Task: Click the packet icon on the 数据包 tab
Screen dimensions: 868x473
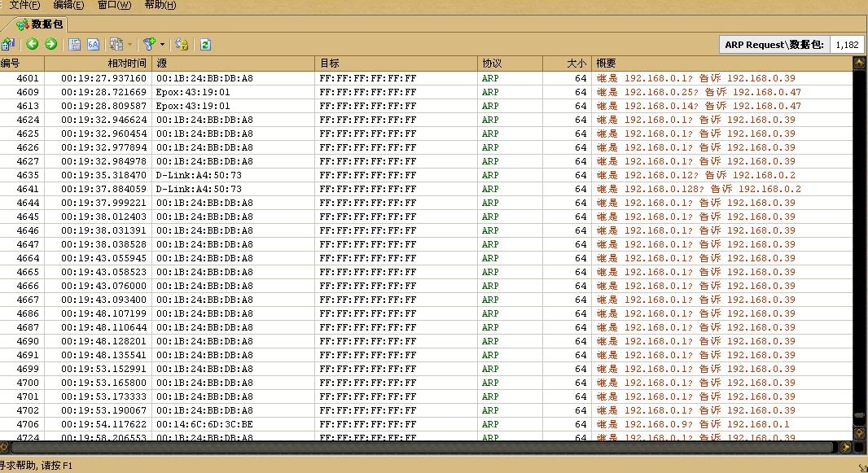Action: point(22,25)
